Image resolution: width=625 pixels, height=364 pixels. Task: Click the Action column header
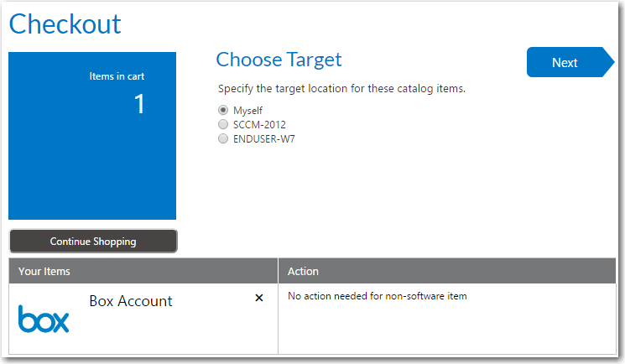point(303,272)
